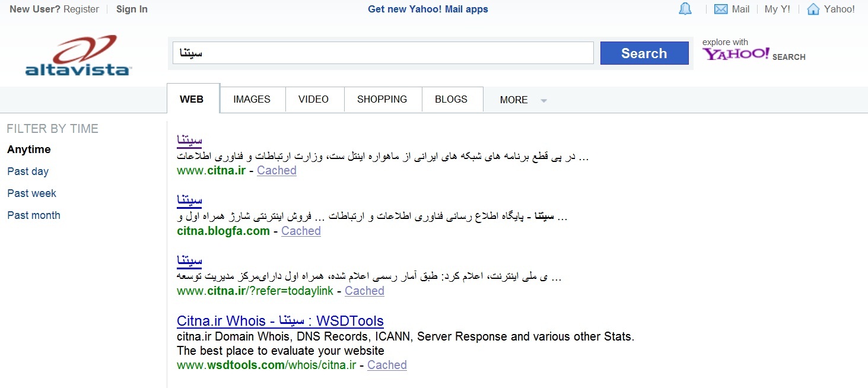This screenshot has width=868, height=388.
Task: Open the SHOPPING tab
Action: pyautogui.click(x=382, y=100)
